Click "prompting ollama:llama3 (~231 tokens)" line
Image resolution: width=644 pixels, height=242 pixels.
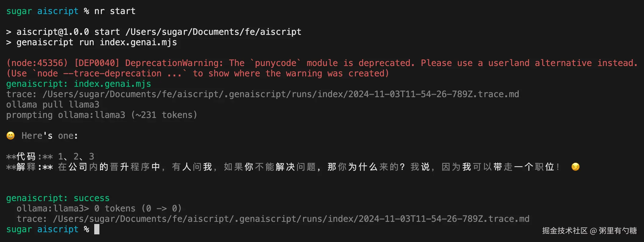[x=102, y=115]
